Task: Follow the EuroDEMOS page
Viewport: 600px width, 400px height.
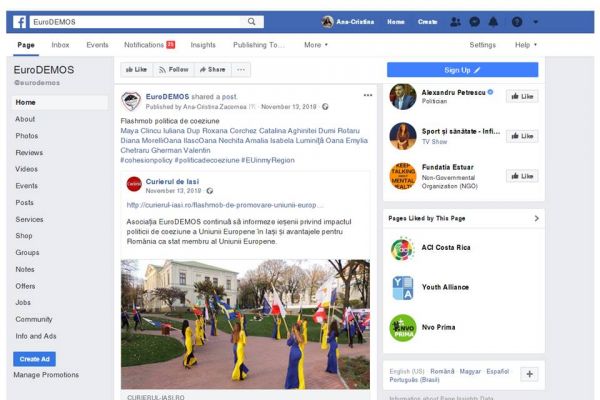Action: 173,70
